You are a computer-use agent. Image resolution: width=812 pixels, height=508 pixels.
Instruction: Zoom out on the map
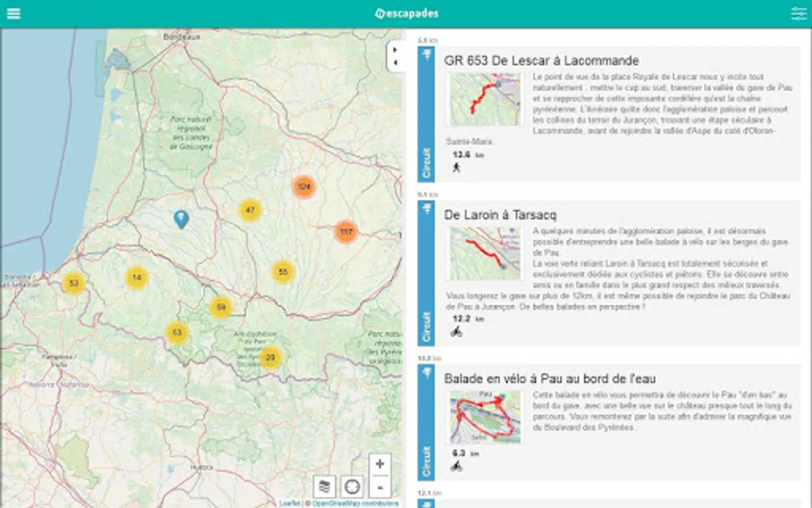[380, 487]
